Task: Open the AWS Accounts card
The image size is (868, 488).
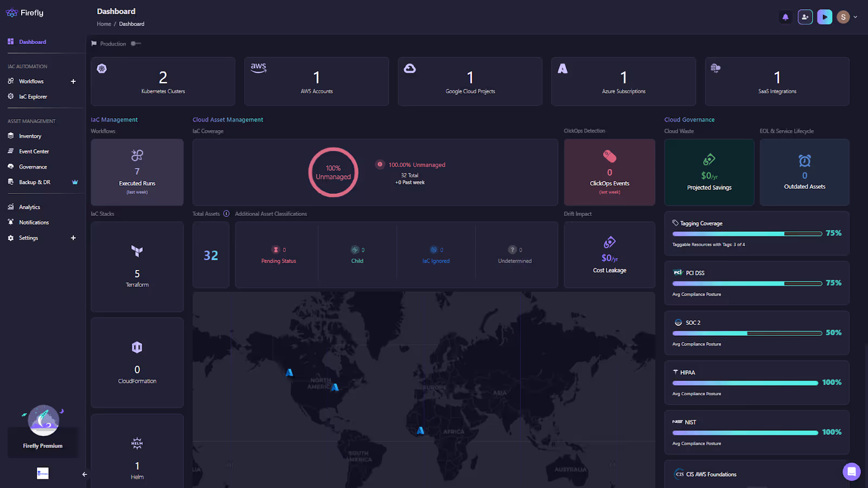Action: pyautogui.click(x=316, y=81)
